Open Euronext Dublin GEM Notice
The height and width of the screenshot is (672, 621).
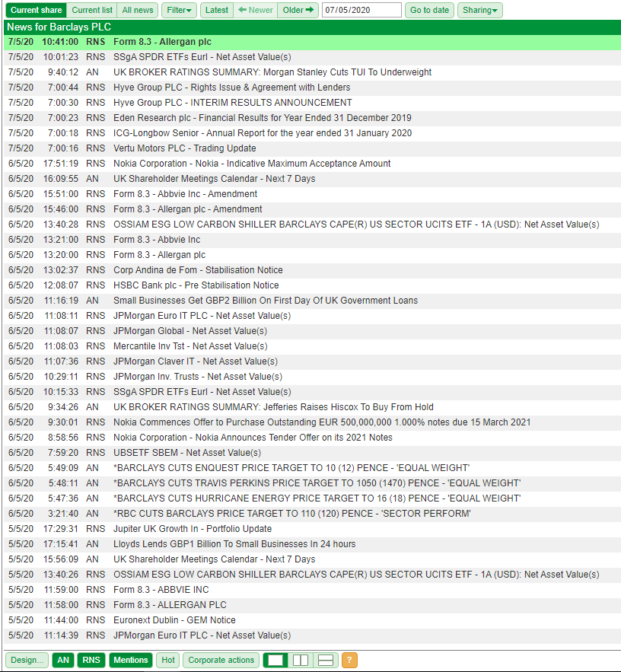point(312,620)
